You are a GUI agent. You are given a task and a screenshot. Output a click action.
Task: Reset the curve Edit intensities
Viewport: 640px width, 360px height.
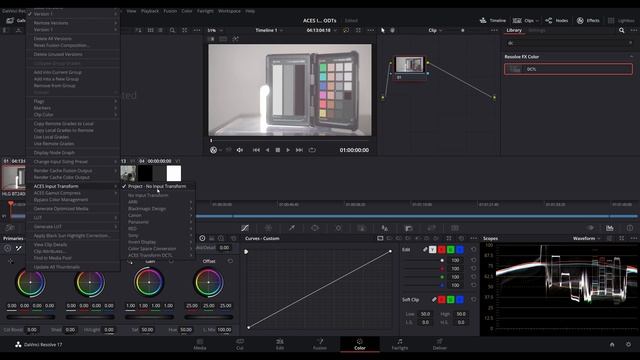click(x=473, y=249)
